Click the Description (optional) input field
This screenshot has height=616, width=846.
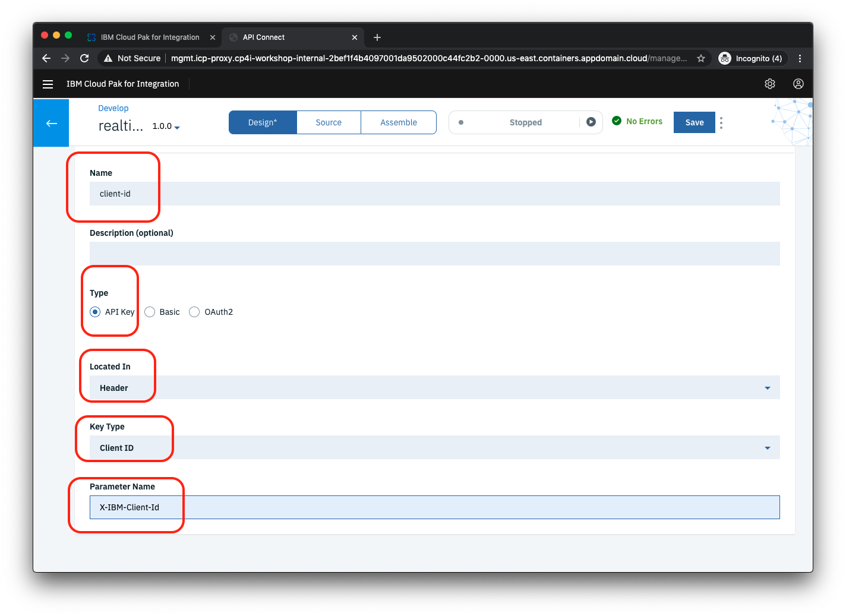point(434,254)
